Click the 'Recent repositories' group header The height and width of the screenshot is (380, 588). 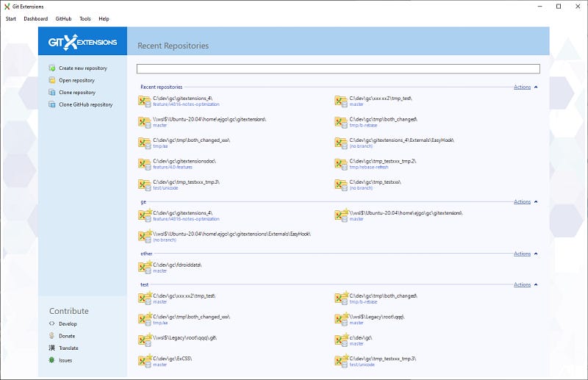tap(161, 87)
